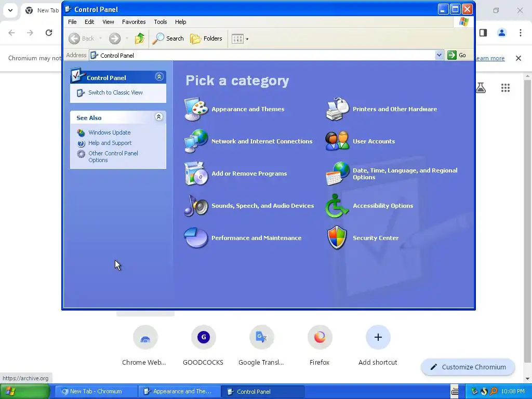The width and height of the screenshot is (532, 399).
Task: Open the Help menu
Action: [x=180, y=22]
